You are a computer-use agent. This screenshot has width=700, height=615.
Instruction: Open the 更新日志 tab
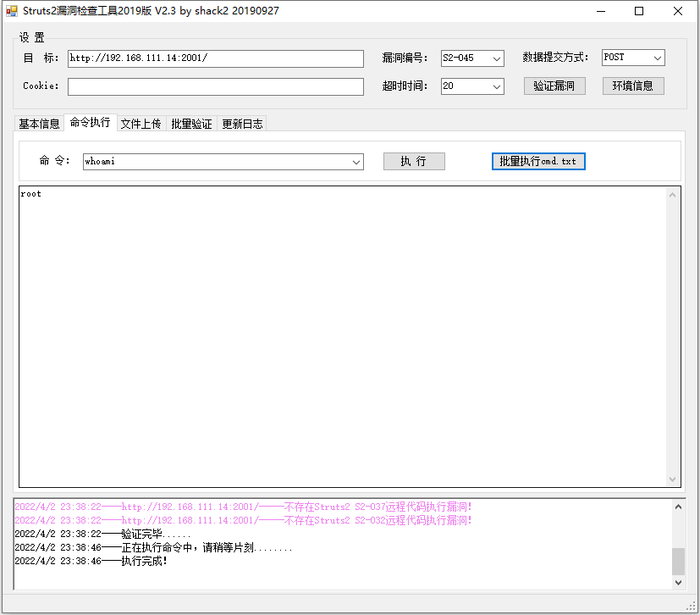(x=242, y=124)
